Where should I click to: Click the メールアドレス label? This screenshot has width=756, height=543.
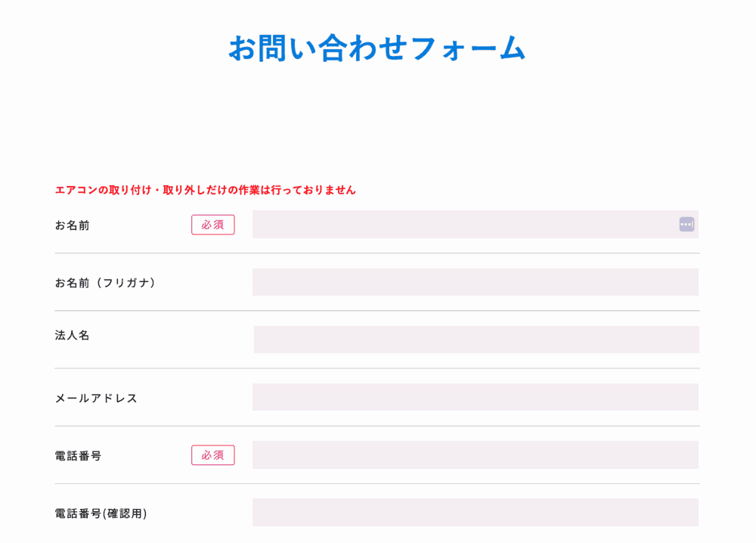point(97,399)
